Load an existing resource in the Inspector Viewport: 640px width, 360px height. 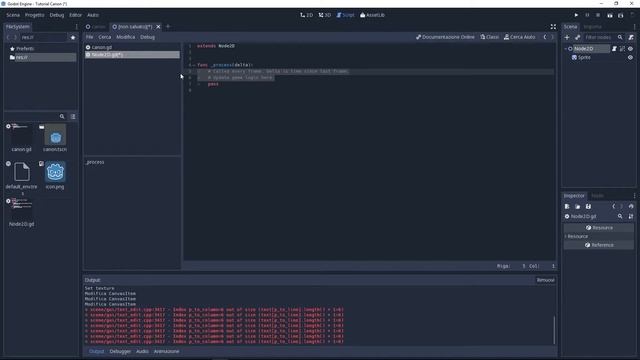pos(578,207)
